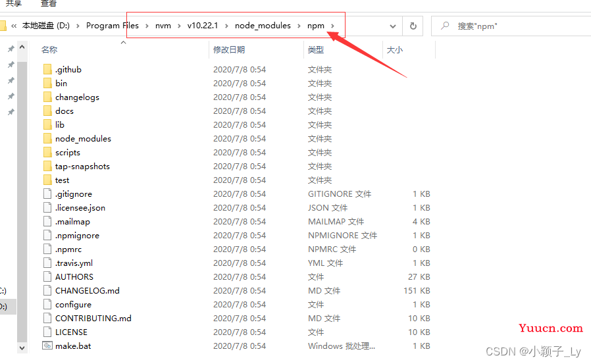Click the AUTHORS file icon
This screenshot has width=591, height=364.
click(47, 276)
